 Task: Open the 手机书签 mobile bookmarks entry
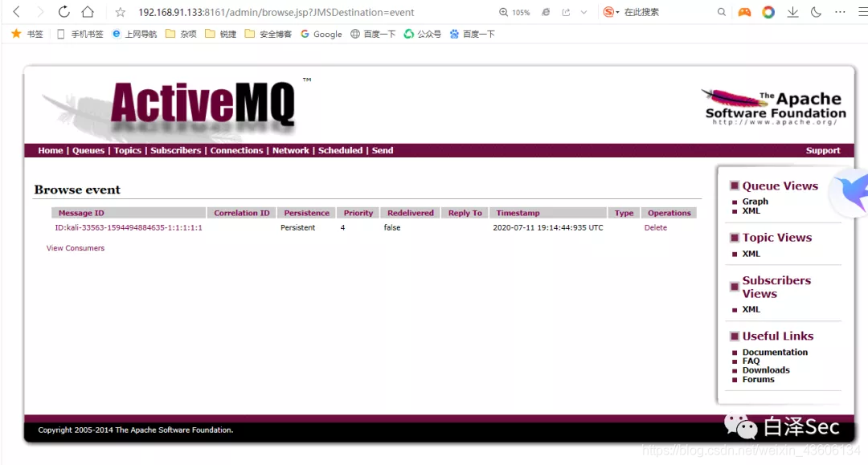[x=80, y=34]
